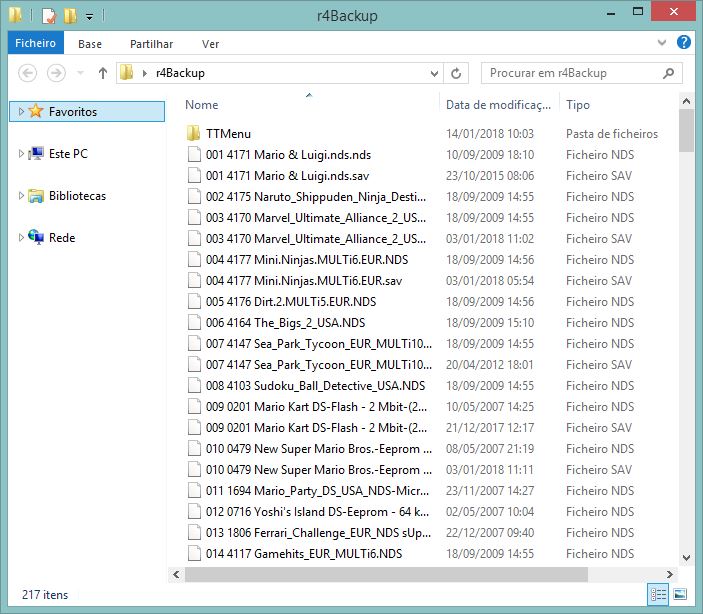Go forward with the Forward arrow
Viewport: 703px width, 614px height.
click(x=56, y=73)
